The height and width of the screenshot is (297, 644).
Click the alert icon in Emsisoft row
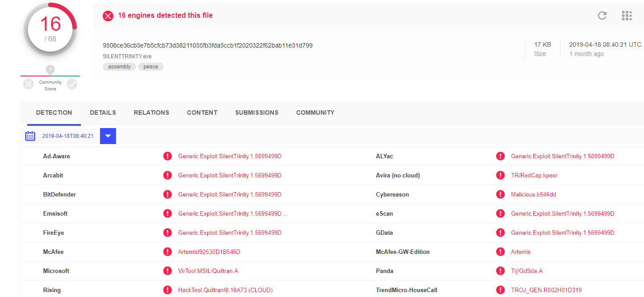168,213
